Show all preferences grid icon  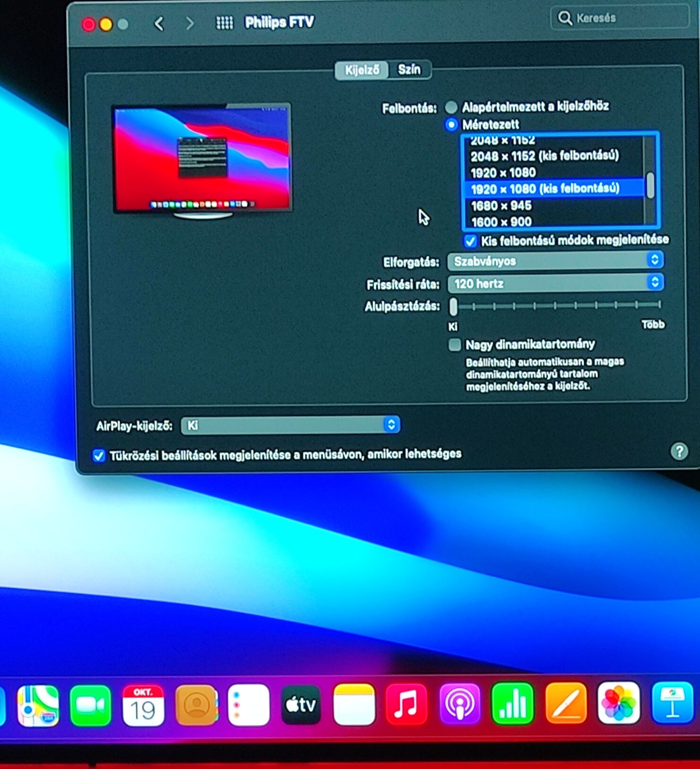[x=224, y=23]
